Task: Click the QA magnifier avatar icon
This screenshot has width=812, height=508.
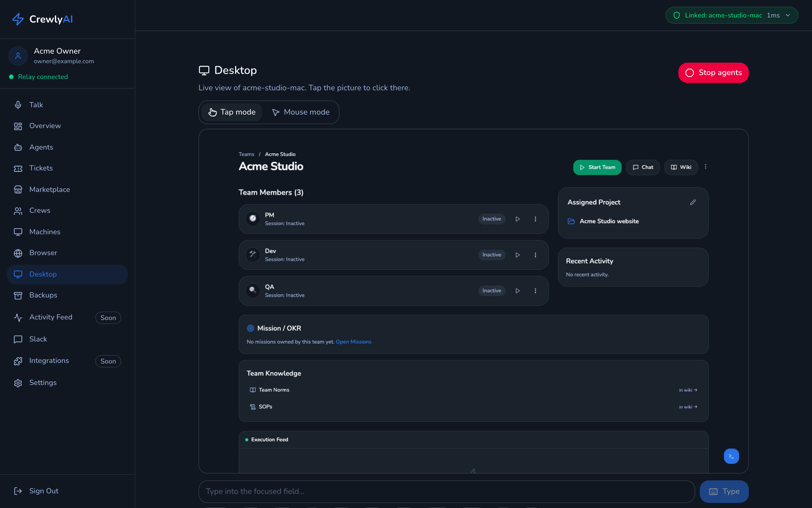Action: pyautogui.click(x=253, y=291)
